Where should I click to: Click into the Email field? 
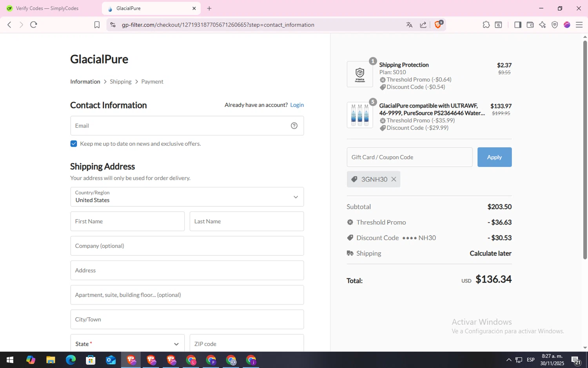[x=187, y=126]
